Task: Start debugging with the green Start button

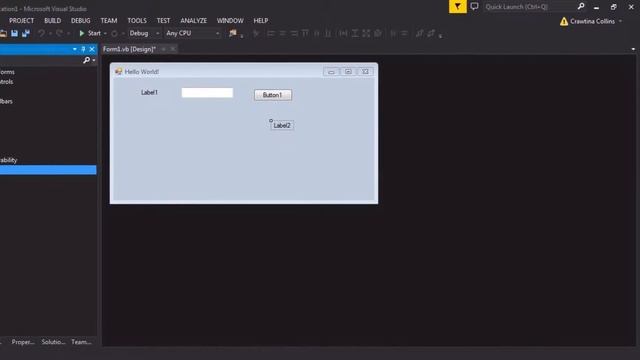Action: [90, 33]
